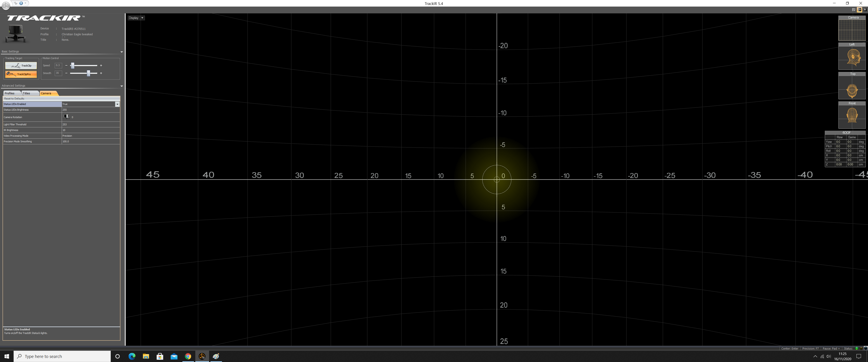This screenshot has height=362, width=868.
Task: Open the volume speaker tray icon
Action: pyautogui.click(x=829, y=356)
